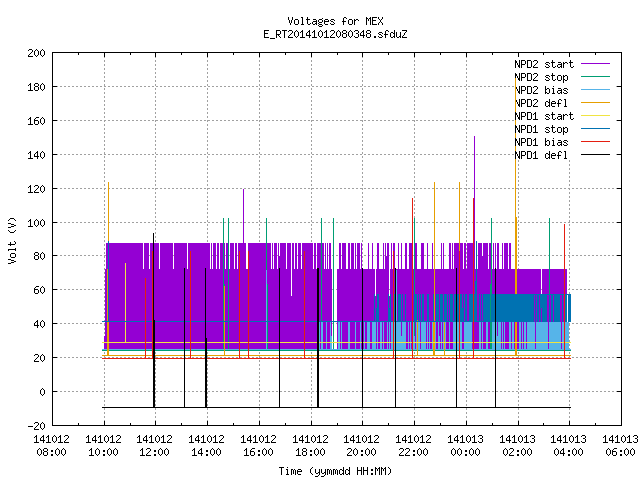Click the x-axis time label 08:00
This screenshot has width=640, height=480.
pos(51,452)
